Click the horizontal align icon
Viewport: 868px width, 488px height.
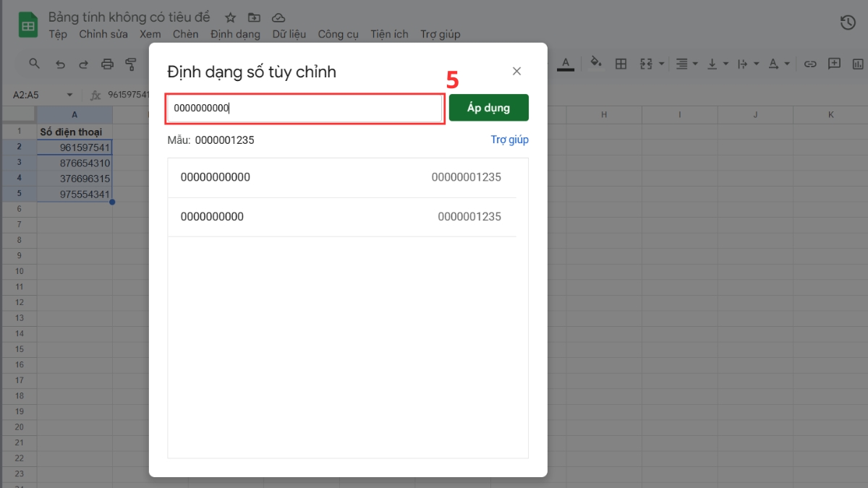coord(681,64)
